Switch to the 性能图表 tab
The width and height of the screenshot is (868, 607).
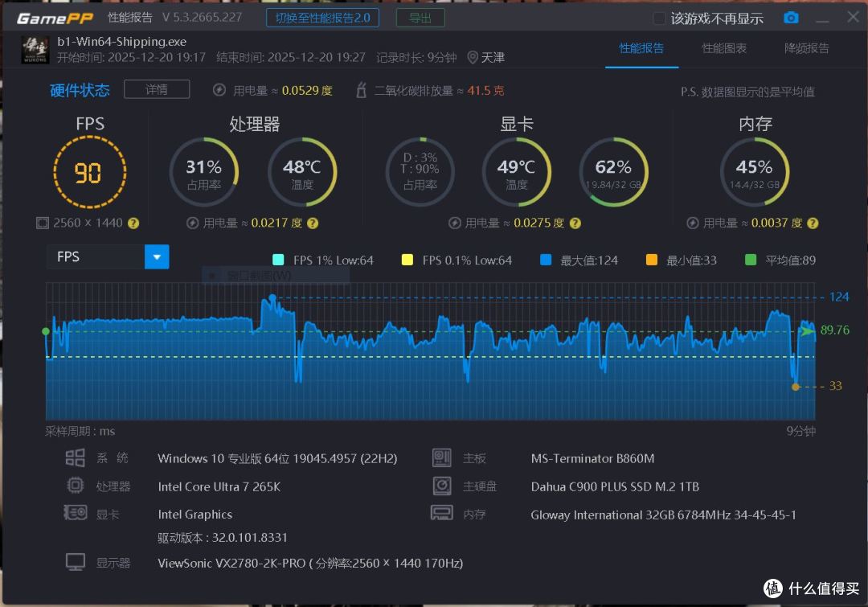click(x=724, y=49)
